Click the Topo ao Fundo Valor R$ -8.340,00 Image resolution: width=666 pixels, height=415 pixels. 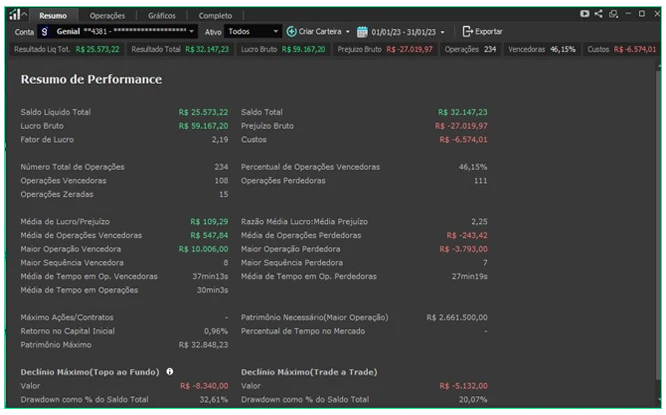point(204,386)
